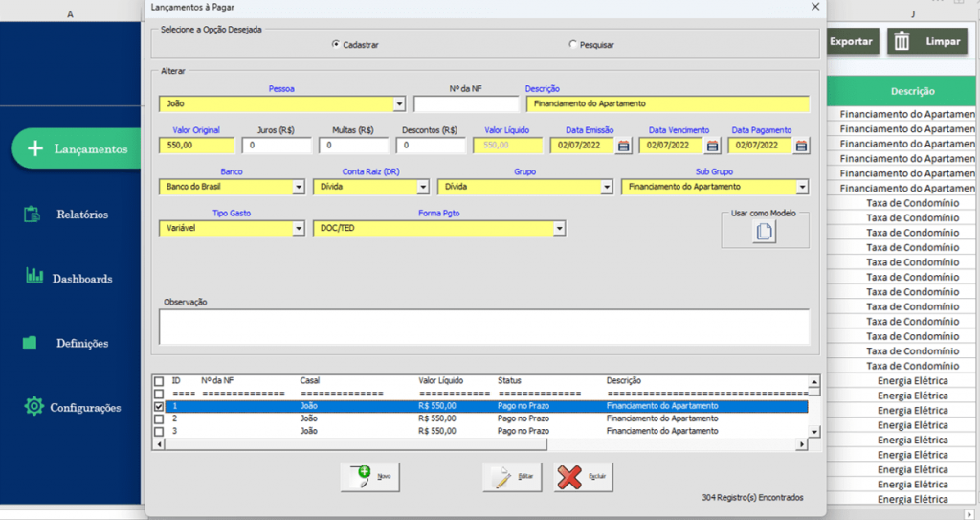Open calendar picker for Data Vencimento
Viewport: 980px width, 520px height.
pos(712,146)
